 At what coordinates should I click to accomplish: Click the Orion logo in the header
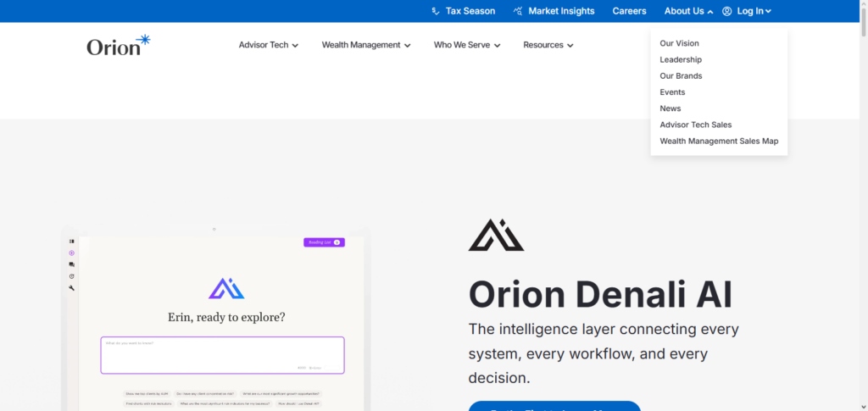tap(119, 46)
